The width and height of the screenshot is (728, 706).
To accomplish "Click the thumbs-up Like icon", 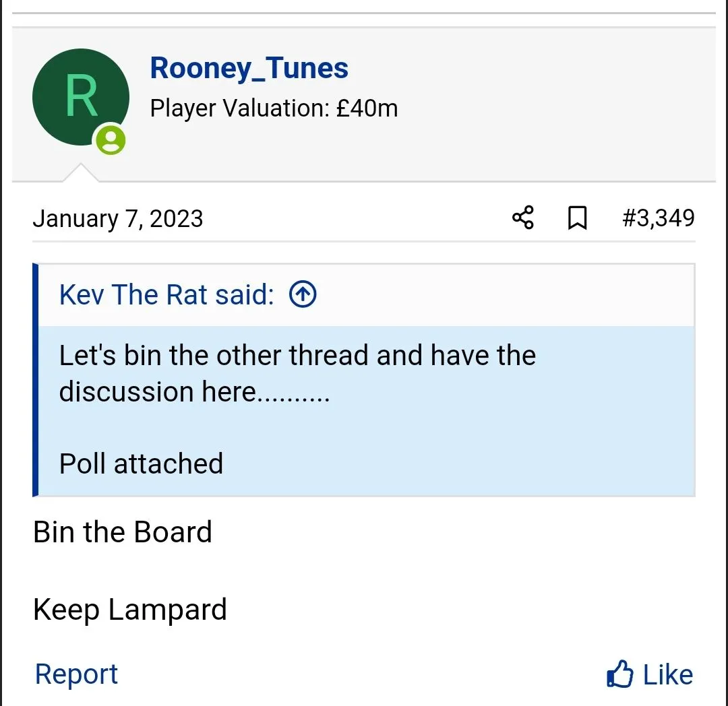I will pyautogui.click(x=620, y=674).
